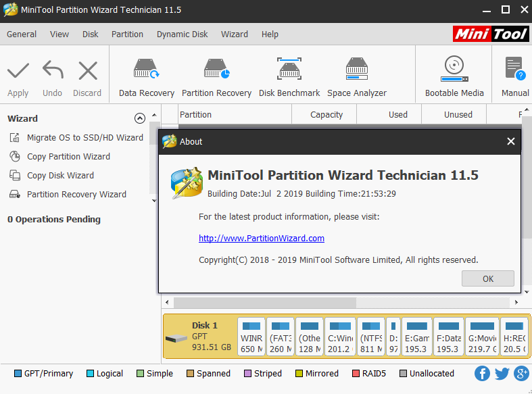The width and height of the screenshot is (532, 394).
Task: Start Migrate OS to SSD/HD Wizard
Action: click(x=84, y=138)
